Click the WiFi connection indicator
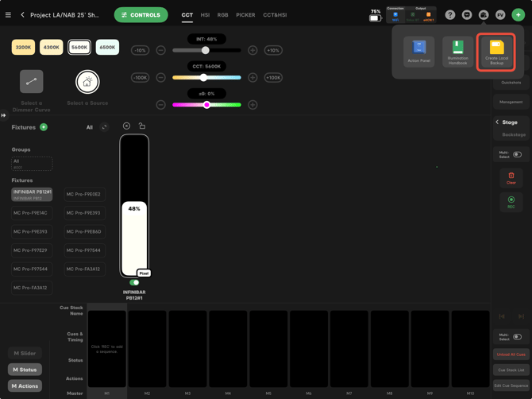 [x=395, y=17]
